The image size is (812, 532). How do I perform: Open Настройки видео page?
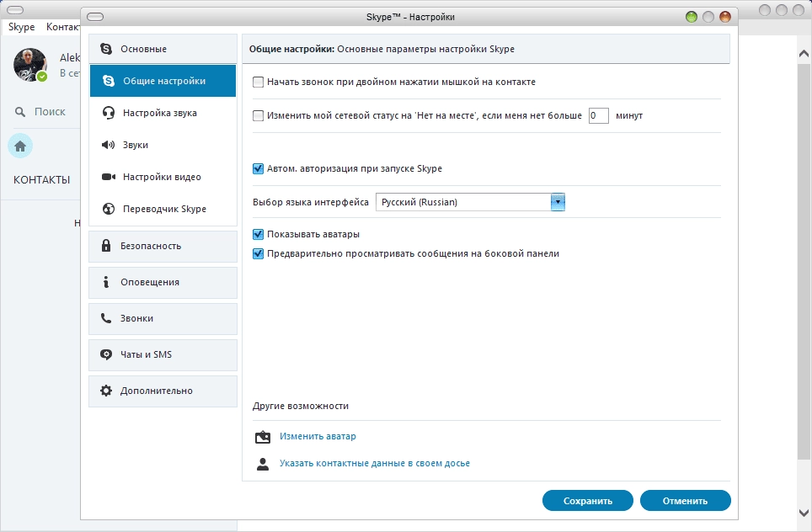(x=163, y=177)
